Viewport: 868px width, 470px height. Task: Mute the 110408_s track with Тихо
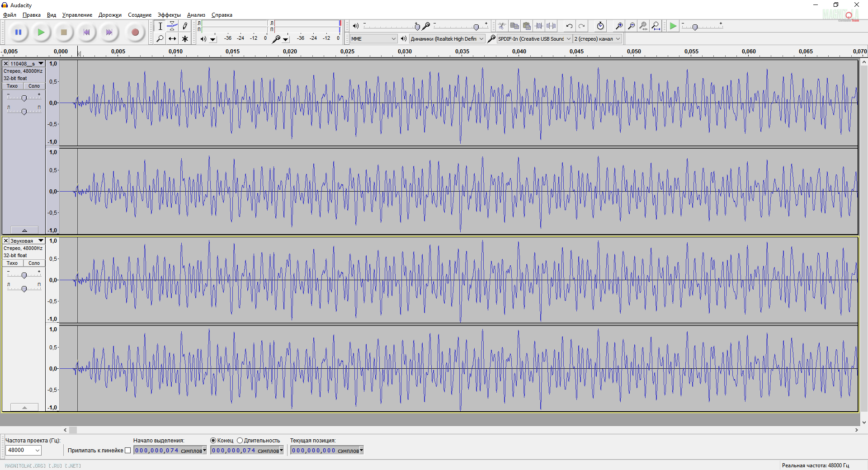[x=12, y=86]
